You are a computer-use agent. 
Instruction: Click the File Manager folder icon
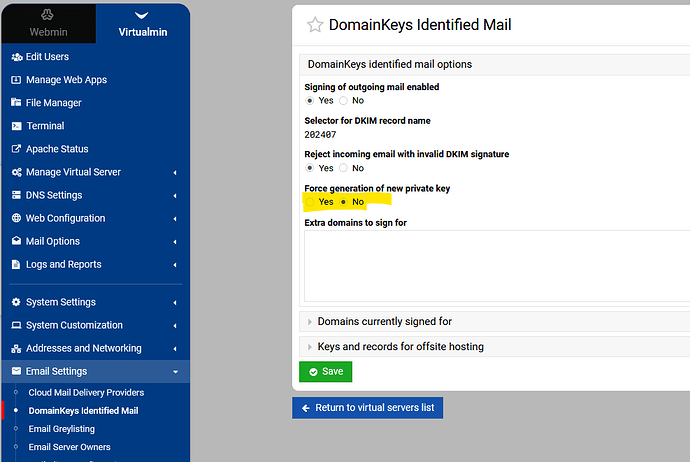[16, 103]
